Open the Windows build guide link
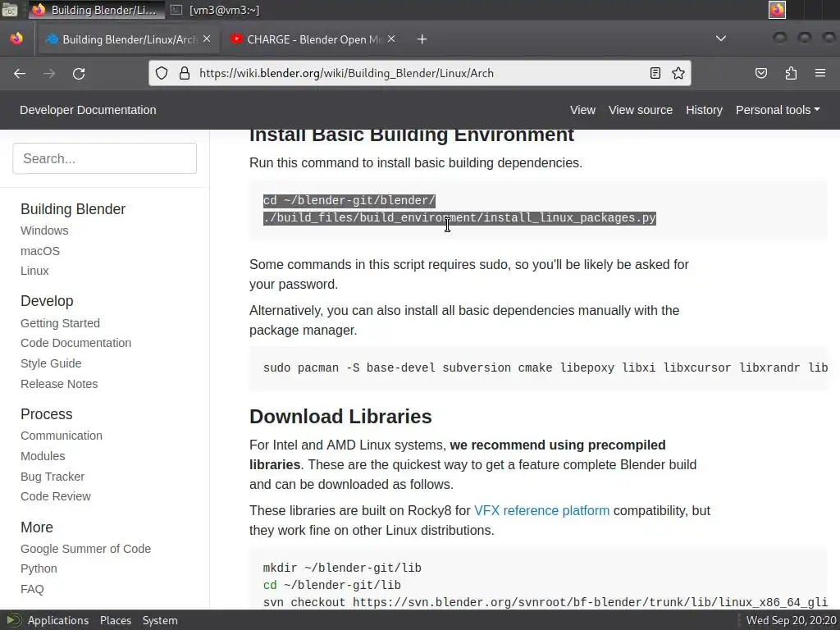This screenshot has width=840, height=630. (x=44, y=231)
